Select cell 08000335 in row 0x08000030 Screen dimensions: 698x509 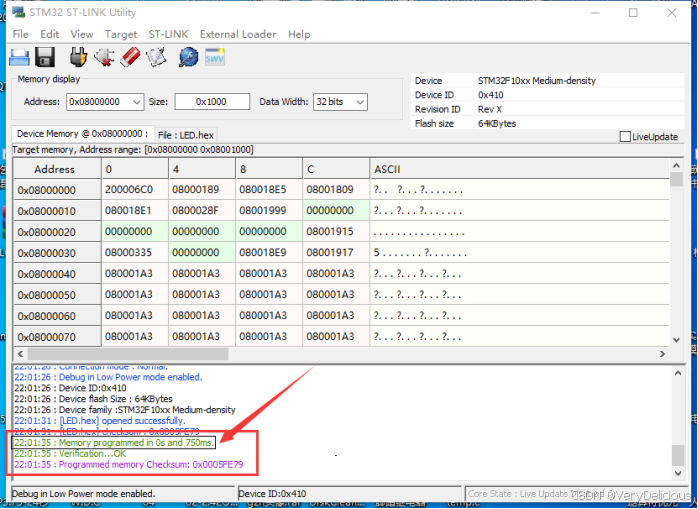pos(135,252)
